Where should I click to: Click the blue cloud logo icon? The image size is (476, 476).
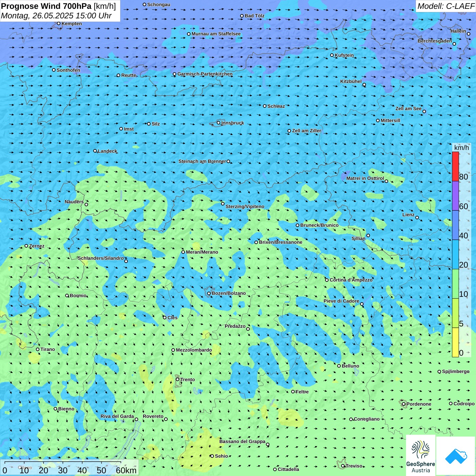456,456
